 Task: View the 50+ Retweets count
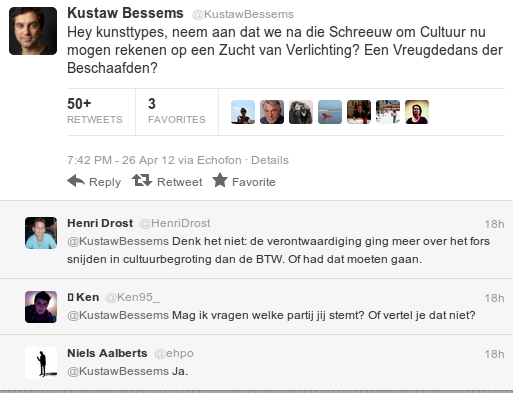(95, 111)
